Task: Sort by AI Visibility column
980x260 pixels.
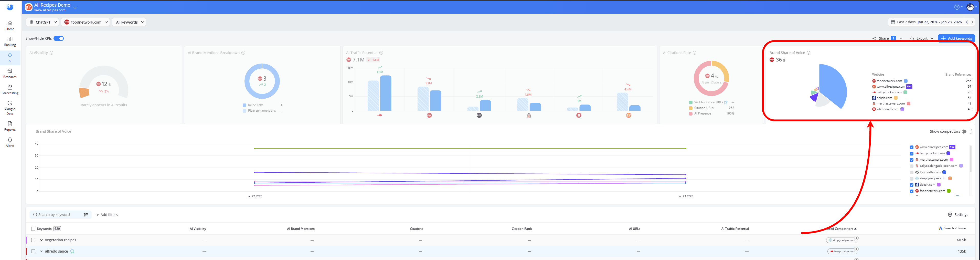Action: click(x=198, y=229)
